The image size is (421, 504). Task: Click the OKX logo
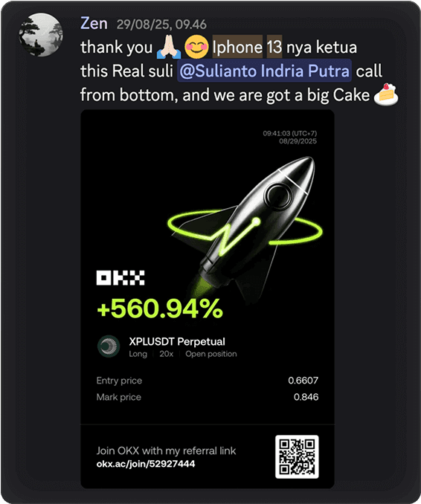coord(120,278)
